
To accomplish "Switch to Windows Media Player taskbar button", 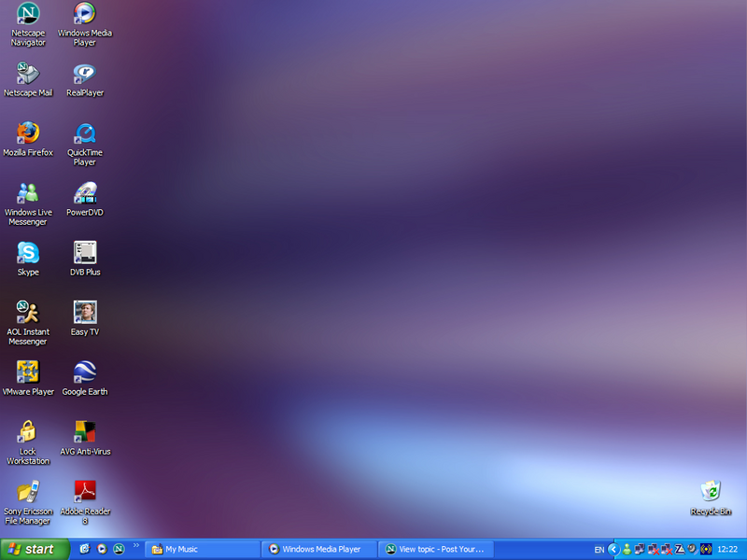I will pyautogui.click(x=319, y=550).
